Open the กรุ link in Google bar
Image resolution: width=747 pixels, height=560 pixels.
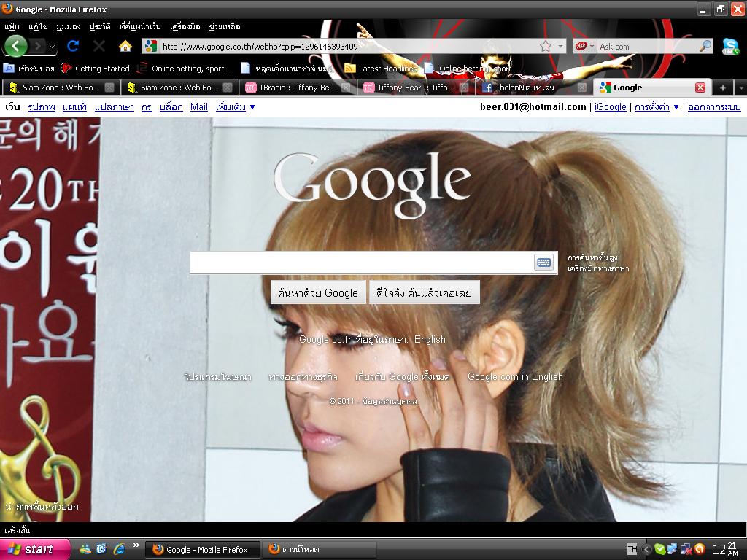[x=146, y=107]
